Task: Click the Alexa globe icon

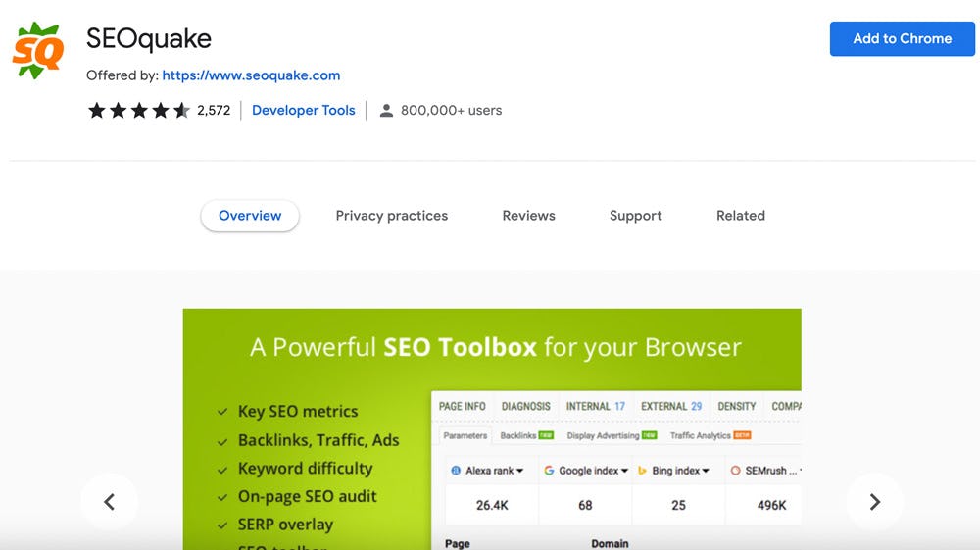Action: [456, 471]
